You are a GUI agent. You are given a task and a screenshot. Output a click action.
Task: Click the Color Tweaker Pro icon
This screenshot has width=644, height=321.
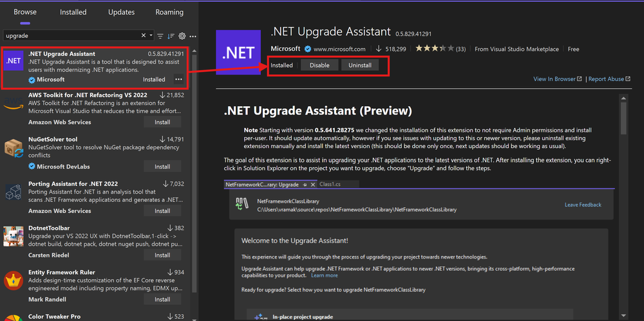pyautogui.click(x=14, y=318)
